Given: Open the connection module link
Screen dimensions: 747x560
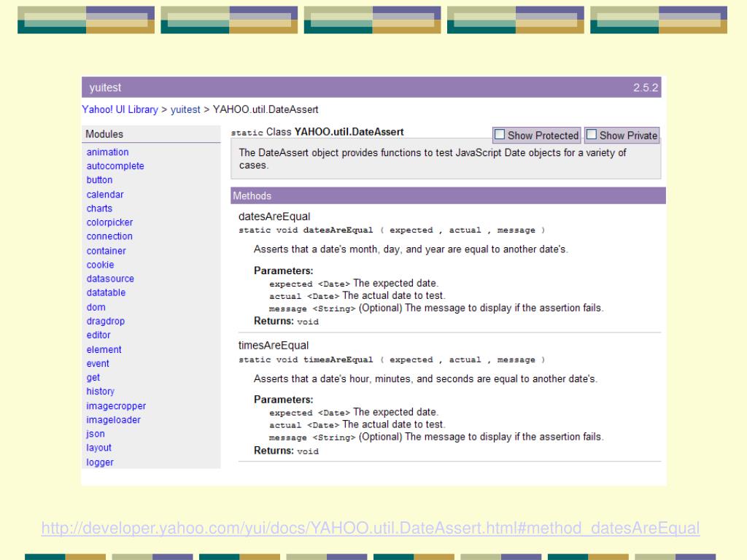Looking at the screenshot, I should pyautogui.click(x=109, y=236).
